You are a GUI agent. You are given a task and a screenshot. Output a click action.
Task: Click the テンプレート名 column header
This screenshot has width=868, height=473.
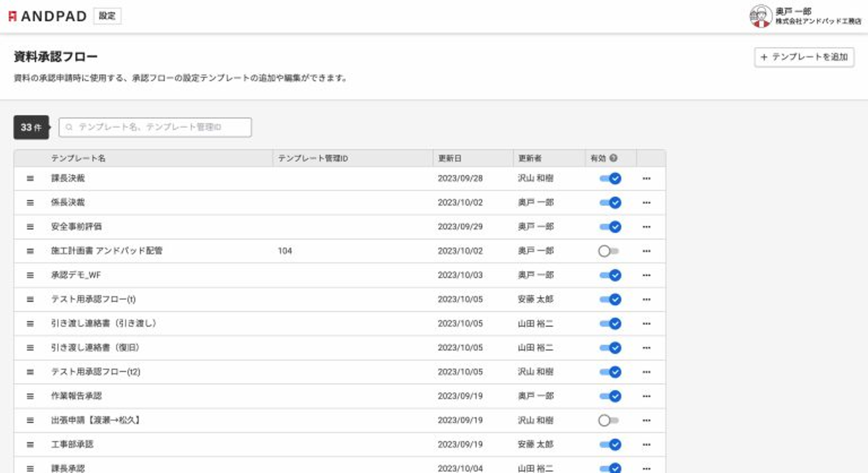(78, 159)
